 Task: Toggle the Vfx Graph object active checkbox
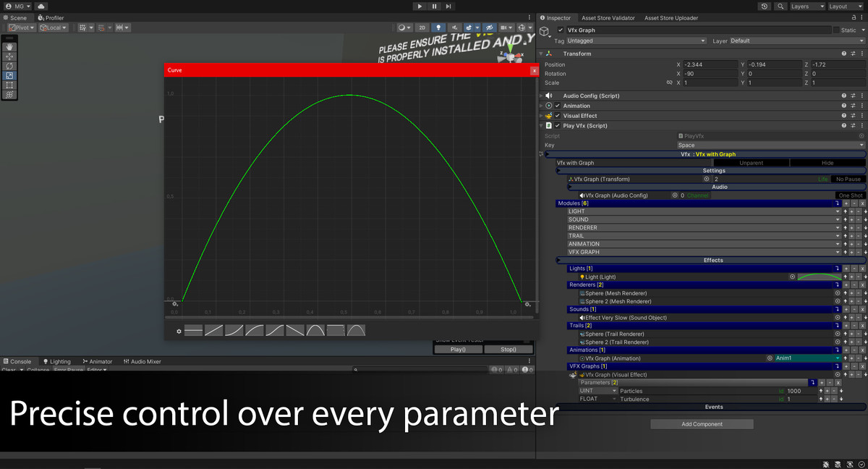click(x=561, y=30)
